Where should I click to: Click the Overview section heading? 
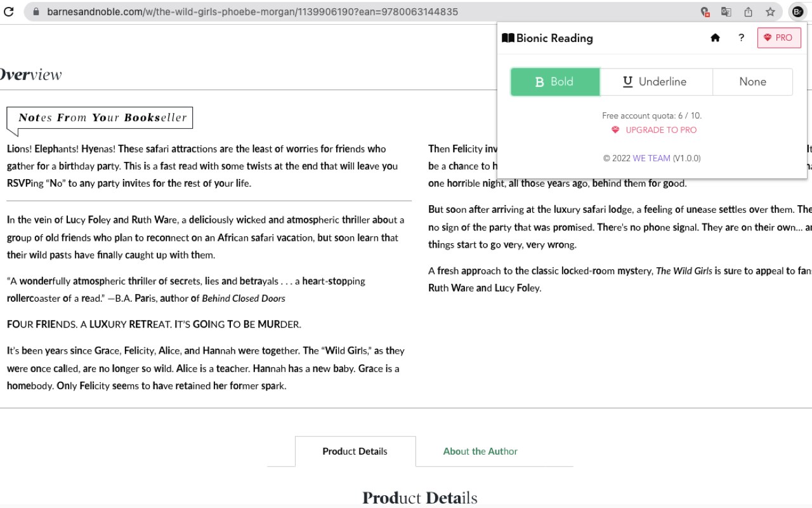(30, 75)
